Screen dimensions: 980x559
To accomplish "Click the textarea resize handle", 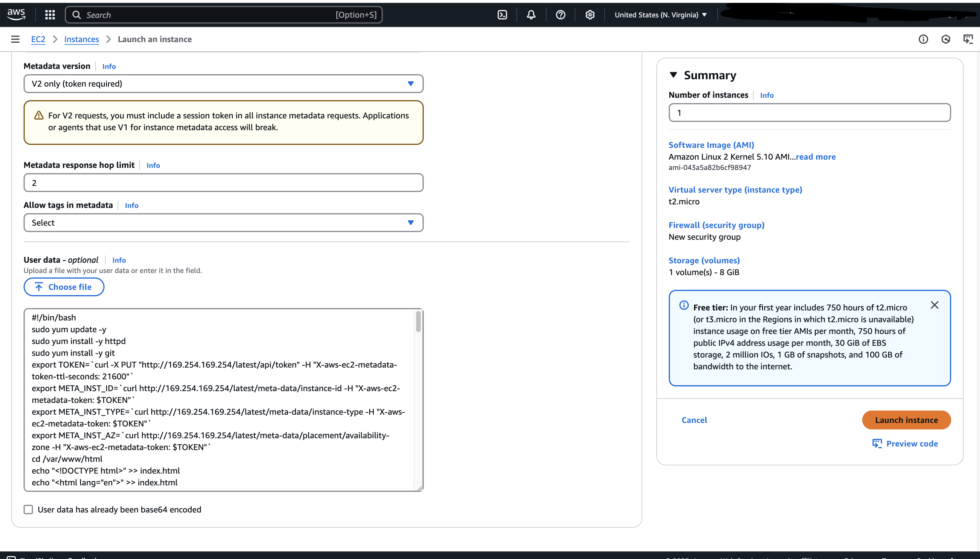I will [420, 488].
